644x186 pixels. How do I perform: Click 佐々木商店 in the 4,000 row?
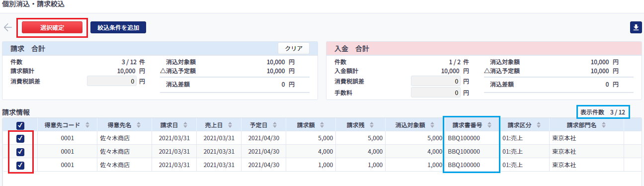point(115,151)
